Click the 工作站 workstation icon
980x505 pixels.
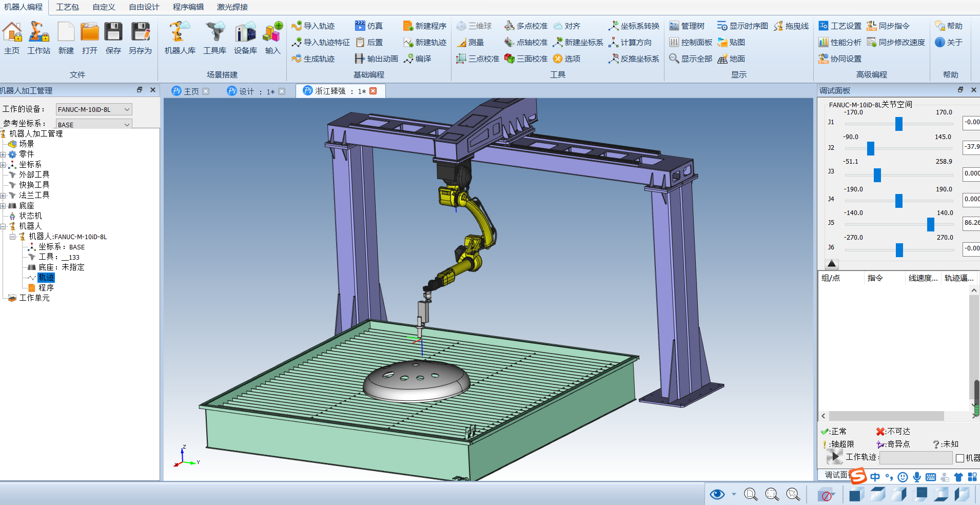[x=38, y=37]
